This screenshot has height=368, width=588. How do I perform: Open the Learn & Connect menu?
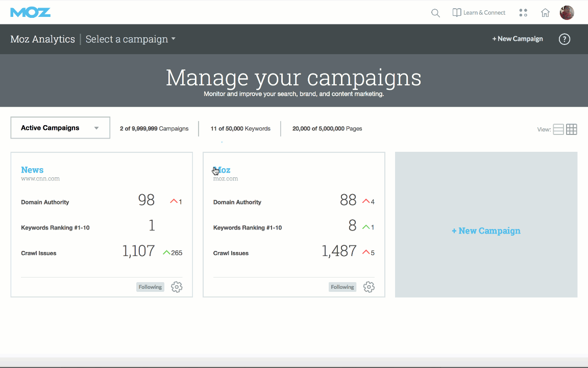pyautogui.click(x=479, y=13)
